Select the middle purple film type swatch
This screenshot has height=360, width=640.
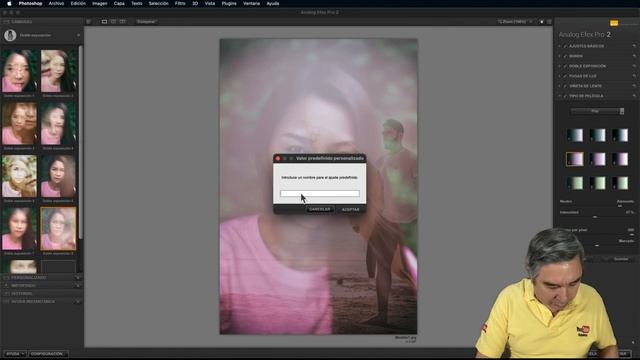(598, 159)
